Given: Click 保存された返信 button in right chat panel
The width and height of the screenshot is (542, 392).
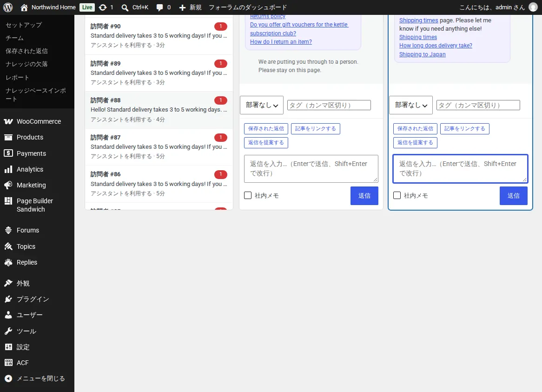Looking at the screenshot, I should pyautogui.click(x=415, y=129).
